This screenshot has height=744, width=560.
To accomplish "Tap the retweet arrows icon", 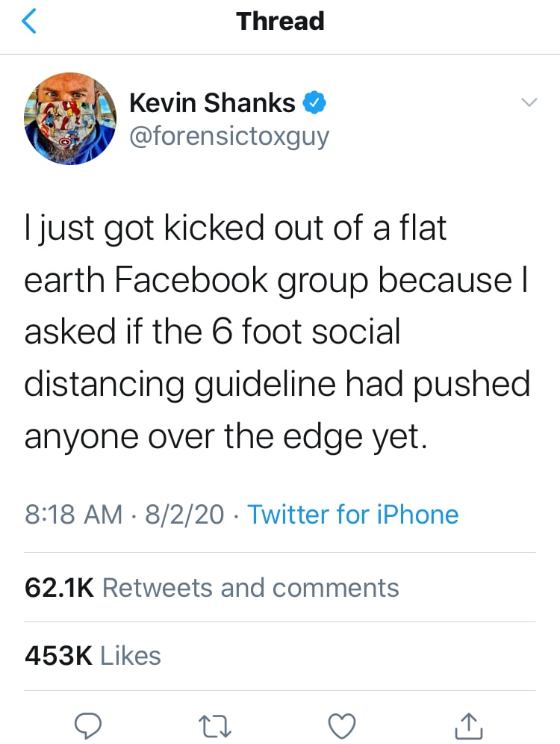I will coord(215,724).
